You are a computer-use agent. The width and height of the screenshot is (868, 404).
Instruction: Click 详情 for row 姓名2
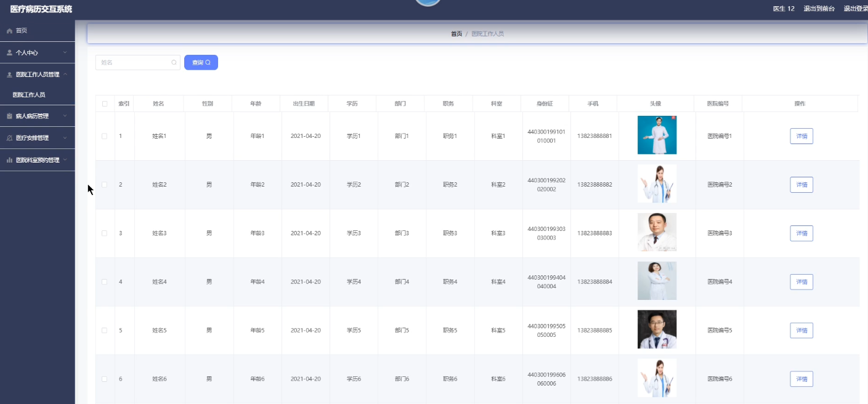[x=801, y=185]
